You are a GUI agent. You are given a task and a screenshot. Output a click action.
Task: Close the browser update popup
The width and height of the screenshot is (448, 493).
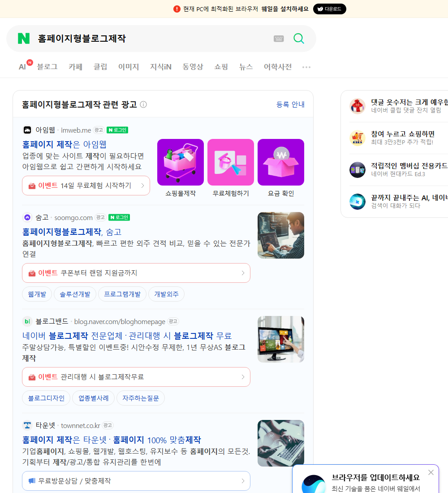click(431, 472)
